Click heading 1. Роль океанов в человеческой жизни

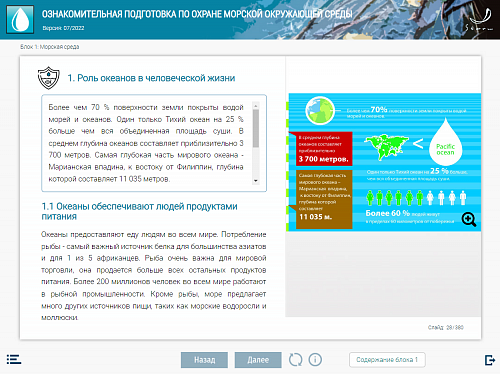(151, 78)
